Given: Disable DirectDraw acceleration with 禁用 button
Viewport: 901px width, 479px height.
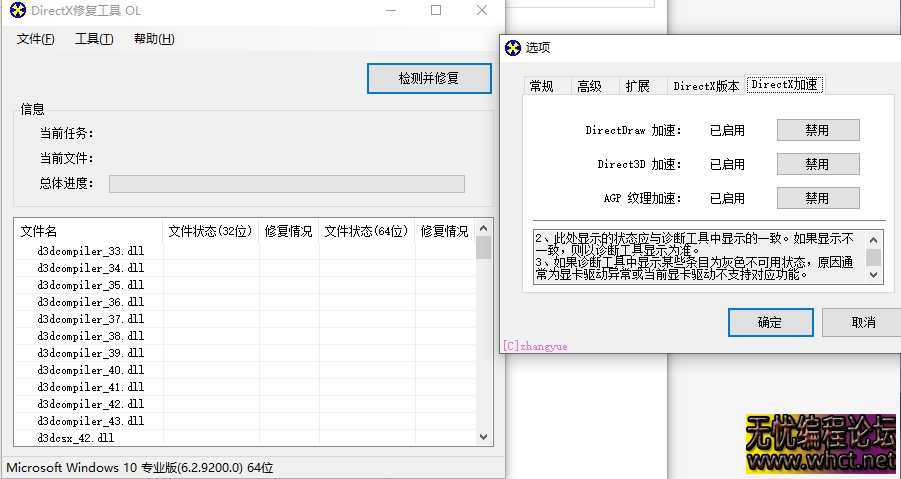Looking at the screenshot, I should (817, 130).
